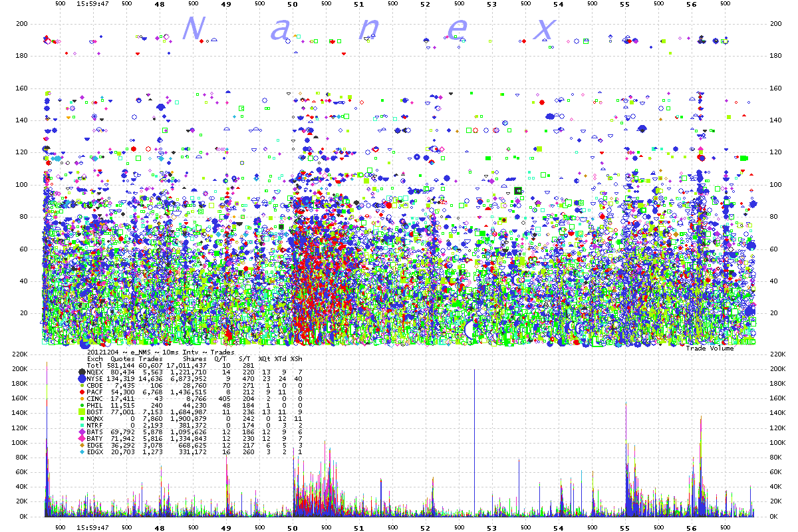Click BATS quotes value 69,792

[x=122, y=432]
